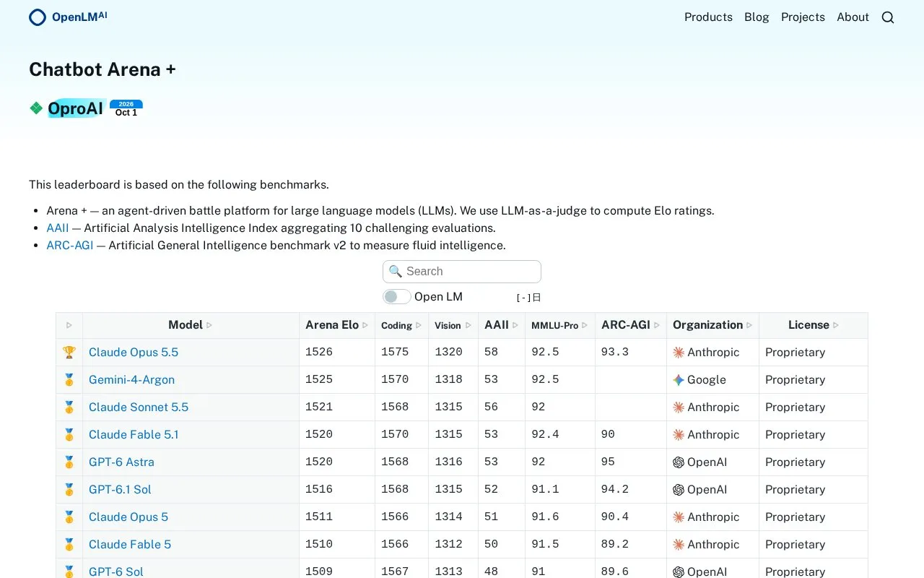Open the Projects menu item
Image resolution: width=924 pixels, height=578 pixels.
pos(803,17)
